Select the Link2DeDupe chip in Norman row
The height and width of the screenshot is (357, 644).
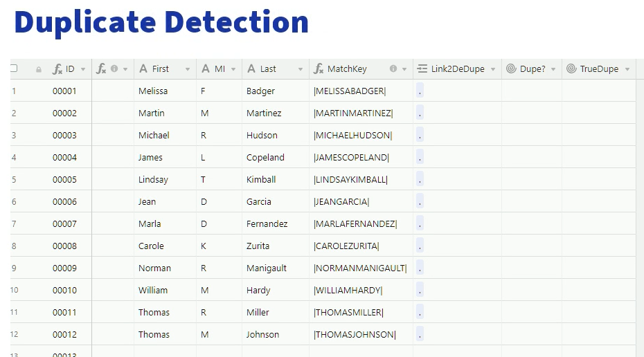click(420, 268)
